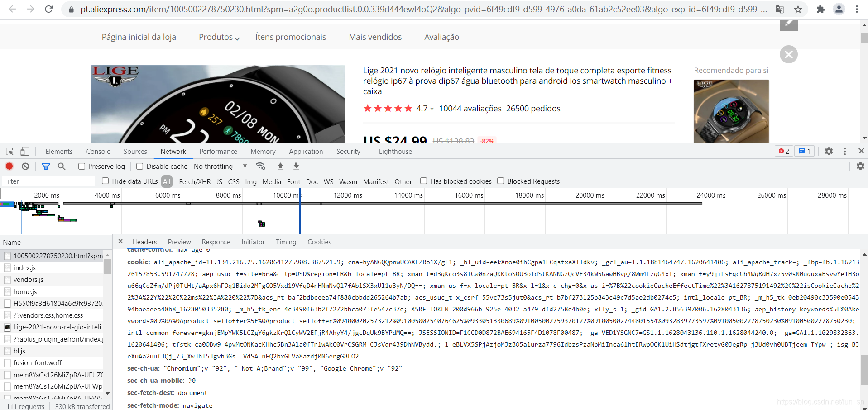The image size is (868, 410).
Task: Filter requests by Img type
Action: [x=251, y=181]
